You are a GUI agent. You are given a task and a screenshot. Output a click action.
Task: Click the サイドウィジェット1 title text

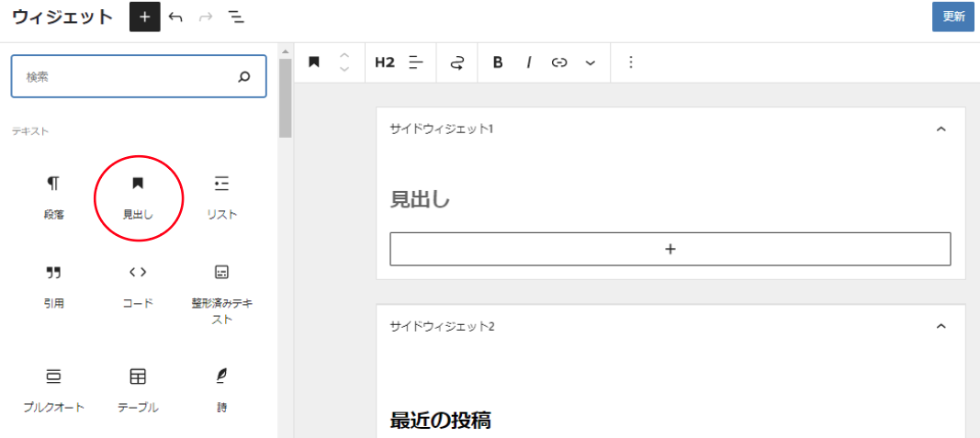(442, 129)
